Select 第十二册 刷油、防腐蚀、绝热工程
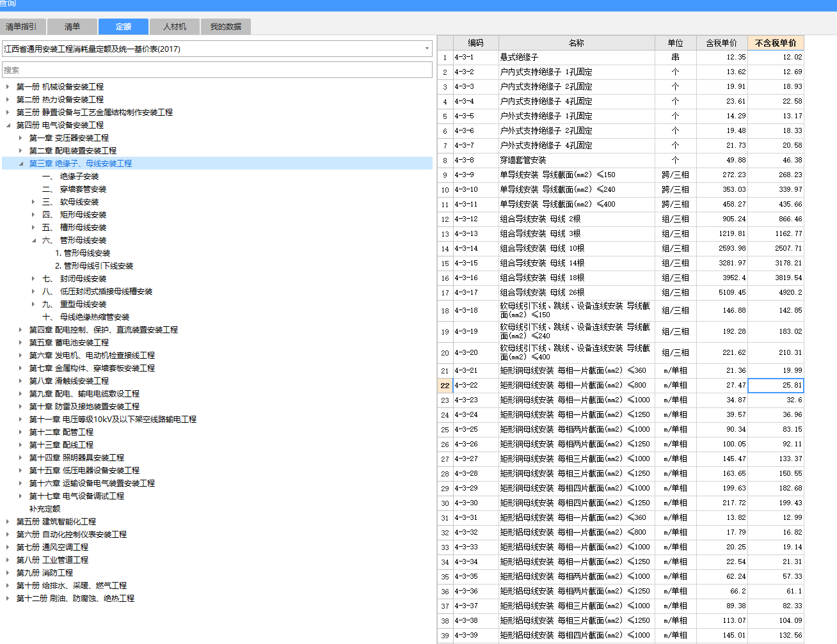Viewport: 837px width, 644px height. pyautogui.click(x=75, y=598)
